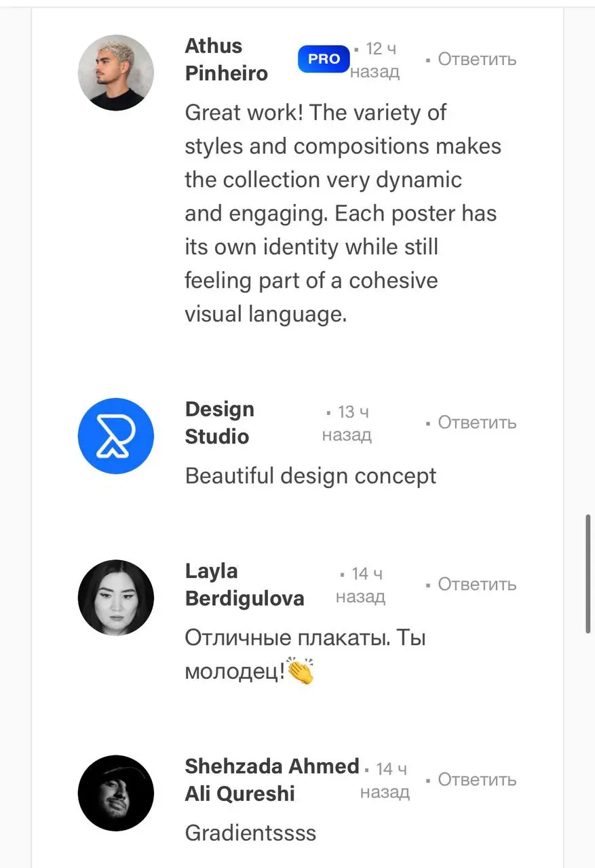
Task: Click Layla's 14 ч назад timestamp
Action: (x=361, y=585)
